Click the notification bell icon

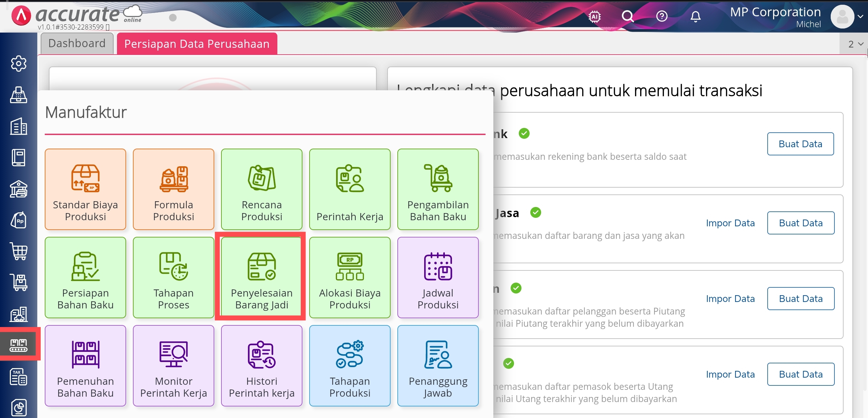point(695,16)
